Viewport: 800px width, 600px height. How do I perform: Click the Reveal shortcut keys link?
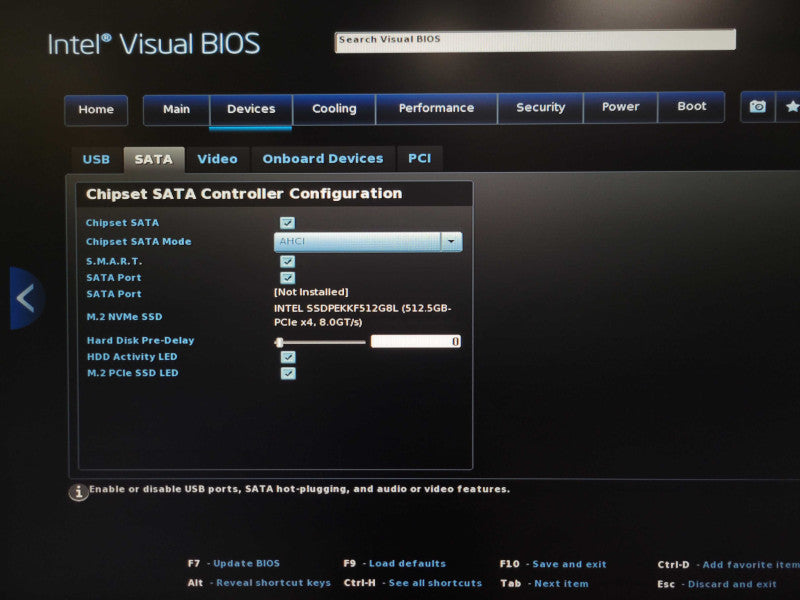point(273,583)
